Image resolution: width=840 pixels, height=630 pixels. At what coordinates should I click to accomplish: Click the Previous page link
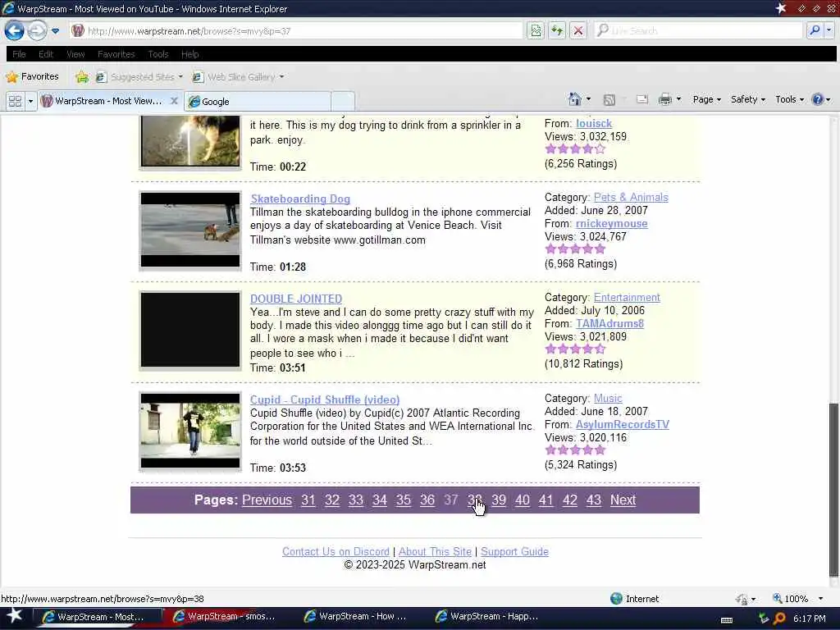(x=267, y=500)
